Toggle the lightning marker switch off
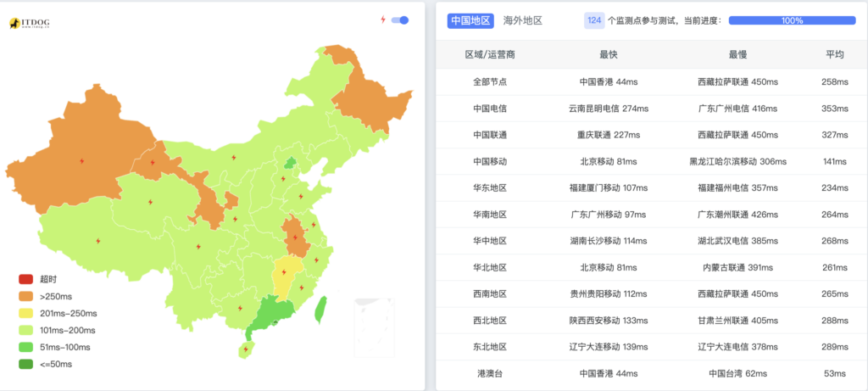The width and height of the screenshot is (868, 391). pyautogui.click(x=400, y=20)
